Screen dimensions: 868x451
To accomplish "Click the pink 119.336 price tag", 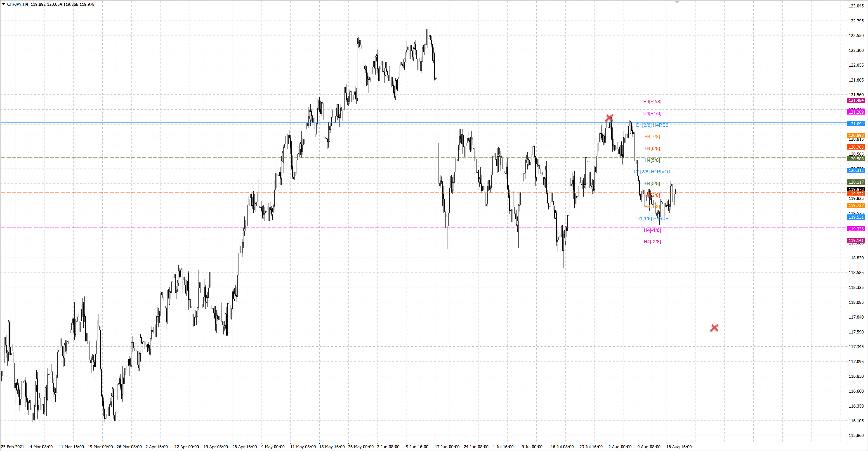I will pos(856,229).
